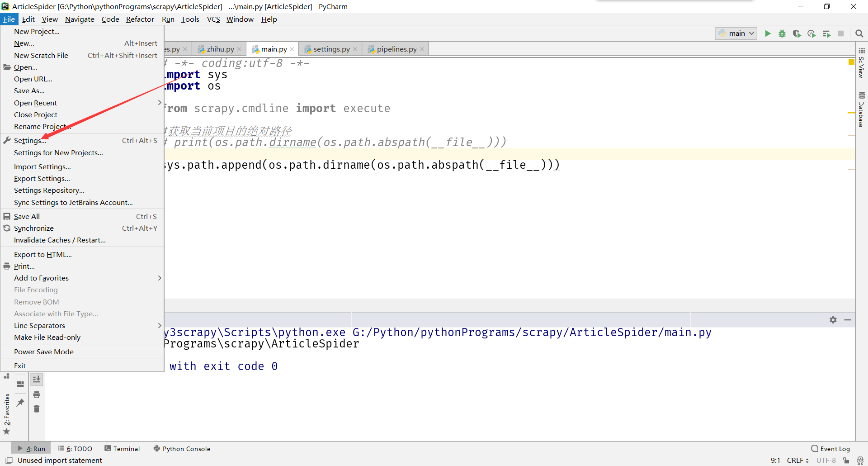The image size is (868, 466).
Task: Click the 9:1 caret position indicator
Action: (775, 461)
